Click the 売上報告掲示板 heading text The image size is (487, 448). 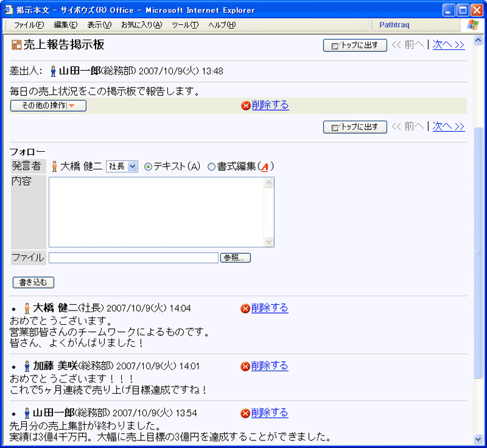coord(64,45)
